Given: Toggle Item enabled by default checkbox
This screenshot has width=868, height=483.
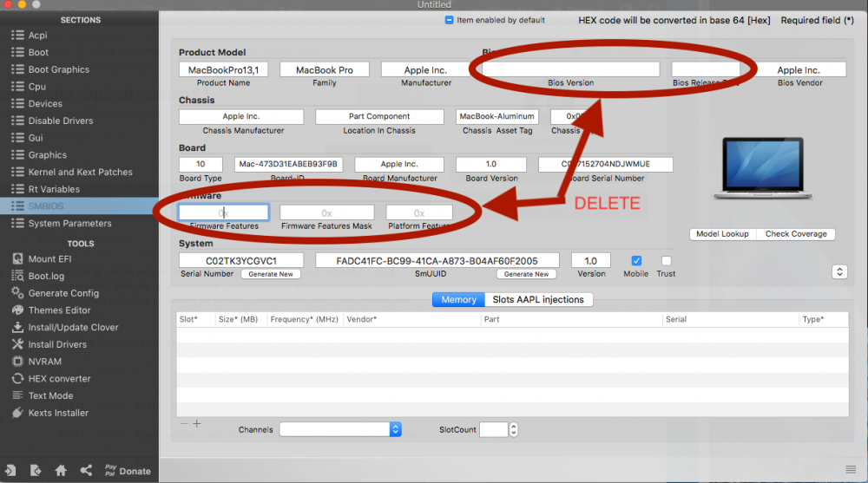Looking at the screenshot, I should pos(449,20).
